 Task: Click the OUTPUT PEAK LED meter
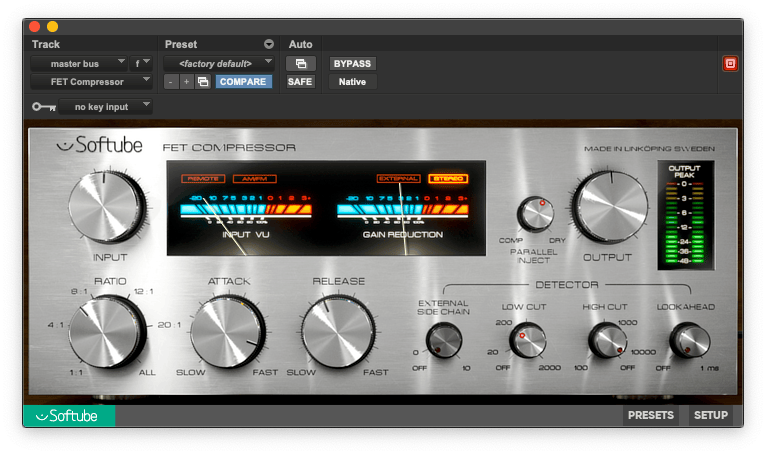[685, 215]
